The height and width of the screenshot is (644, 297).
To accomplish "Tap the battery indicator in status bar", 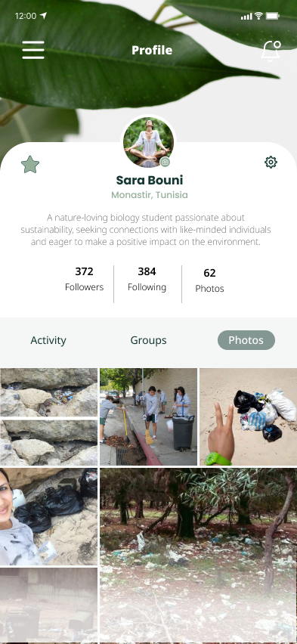I will coord(273,16).
